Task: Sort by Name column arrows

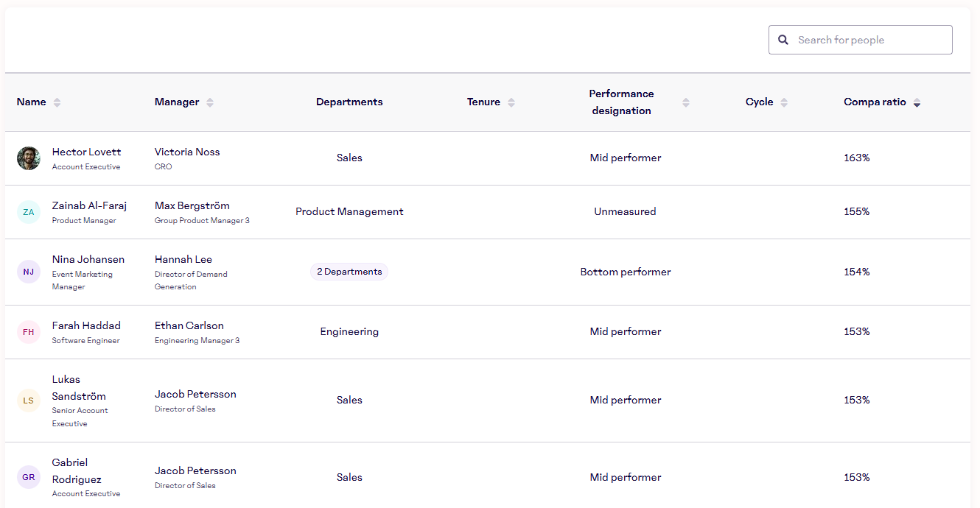Action: (57, 102)
